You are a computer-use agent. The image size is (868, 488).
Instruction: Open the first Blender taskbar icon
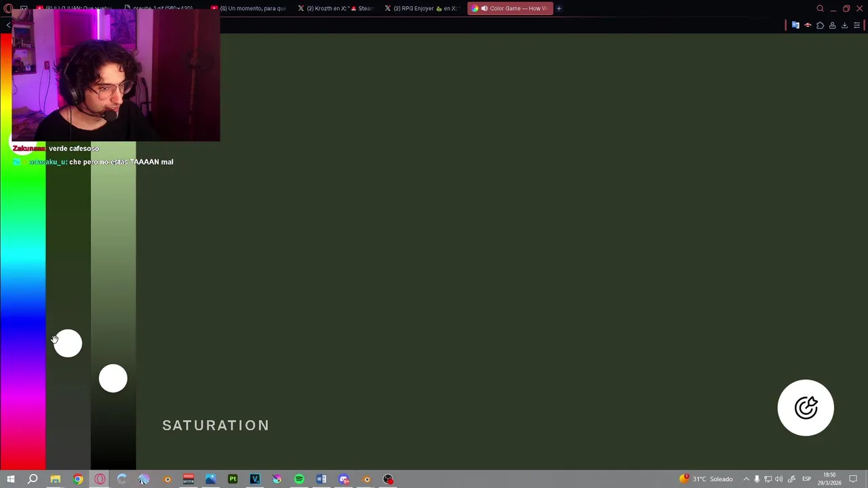pos(167,479)
